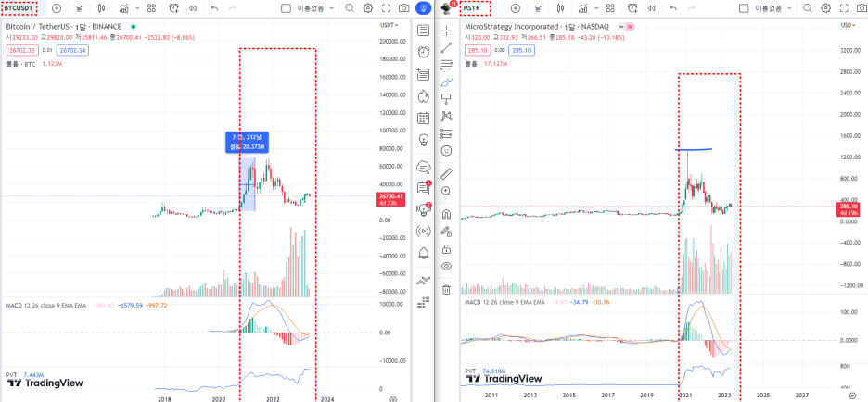Open chart settings gear on MSTR chart

(826, 8)
